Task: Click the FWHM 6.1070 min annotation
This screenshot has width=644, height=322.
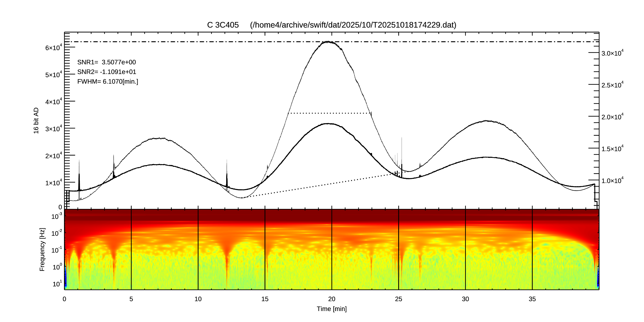Action: point(107,82)
